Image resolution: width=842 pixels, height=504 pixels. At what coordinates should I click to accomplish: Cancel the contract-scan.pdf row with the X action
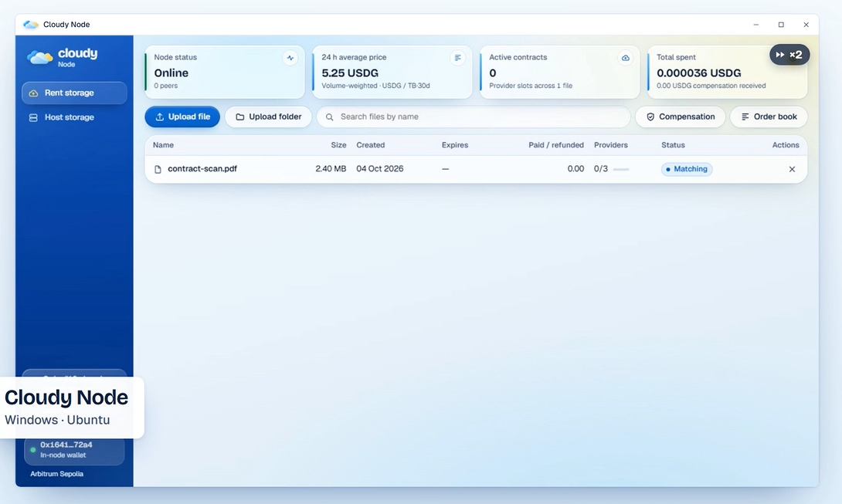[792, 169]
